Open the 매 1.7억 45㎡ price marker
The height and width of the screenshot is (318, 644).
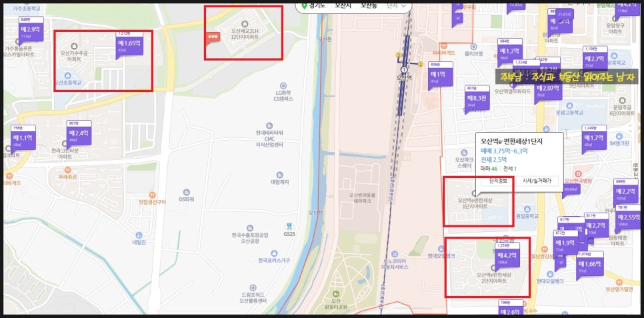click(594, 138)
